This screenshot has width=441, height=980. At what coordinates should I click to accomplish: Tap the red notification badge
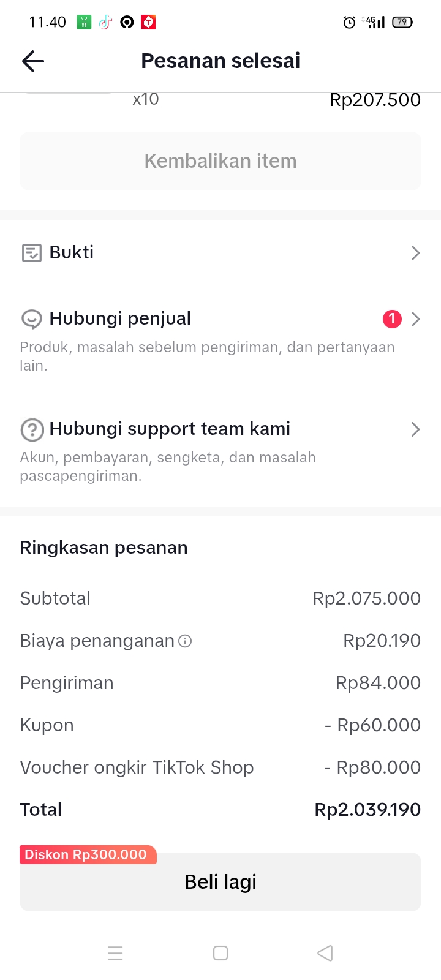[x=392, y=319]
